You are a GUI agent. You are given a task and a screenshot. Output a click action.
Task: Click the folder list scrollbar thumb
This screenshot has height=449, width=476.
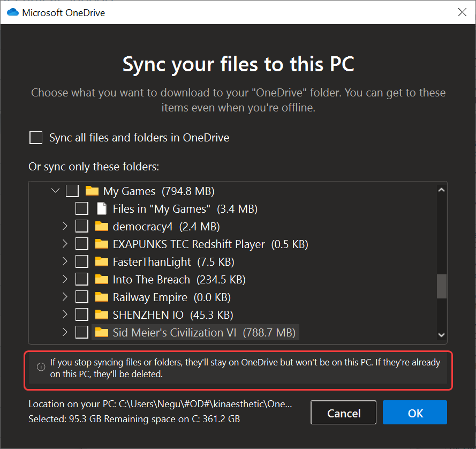pyautogui.click(x=442, y=287)
